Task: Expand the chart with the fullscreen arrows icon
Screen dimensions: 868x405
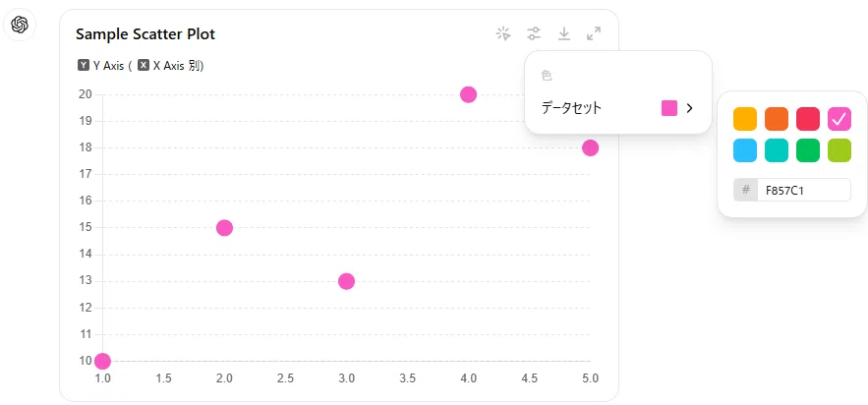Action: tap(594, 33)
